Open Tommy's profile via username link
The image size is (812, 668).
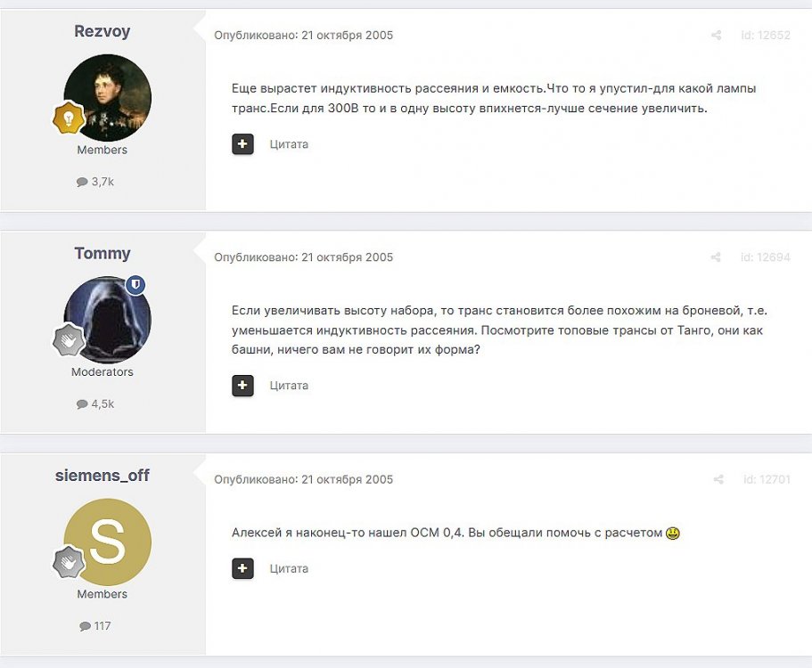point(102,254)
